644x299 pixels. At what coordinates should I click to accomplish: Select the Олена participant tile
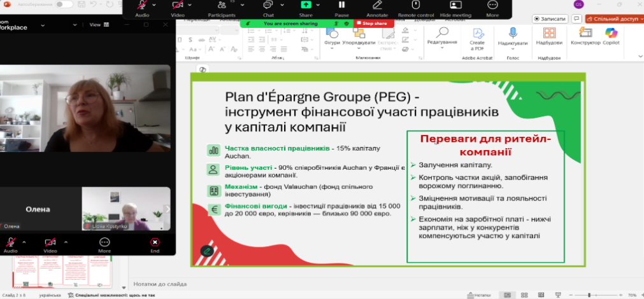[x=39, y=209]
